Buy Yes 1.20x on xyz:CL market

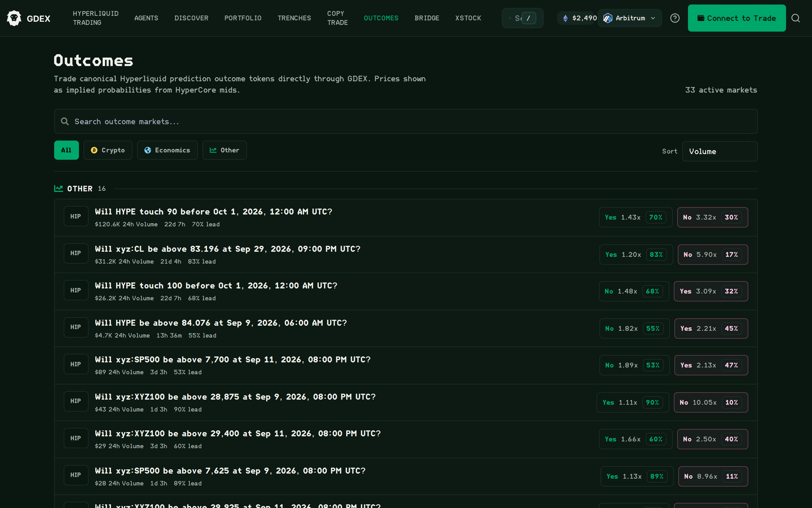click(x=636, y=255)
